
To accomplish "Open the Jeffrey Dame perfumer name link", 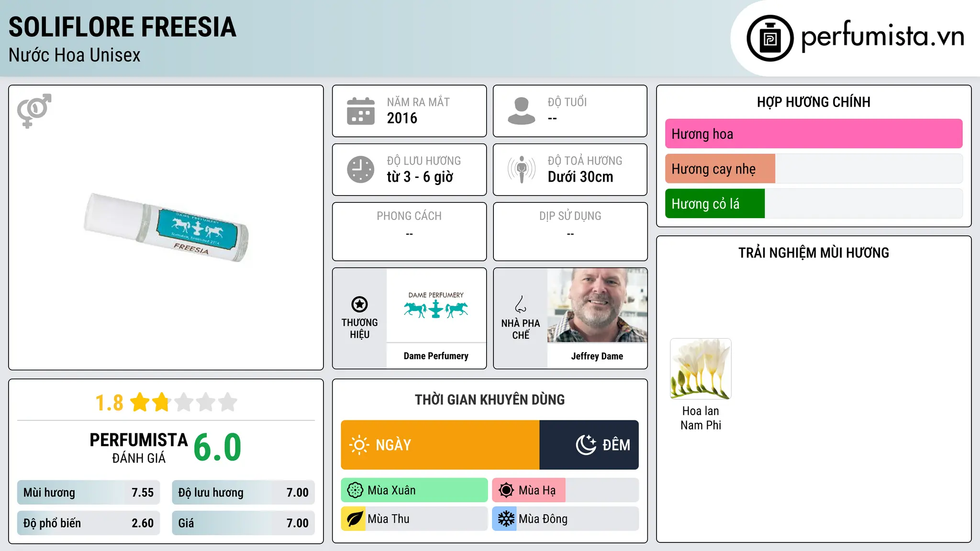I will [x=597, y=356].
